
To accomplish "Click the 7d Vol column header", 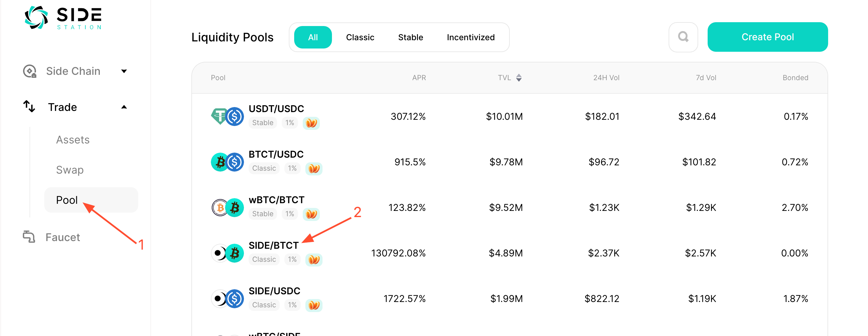I will pos(706,77).
